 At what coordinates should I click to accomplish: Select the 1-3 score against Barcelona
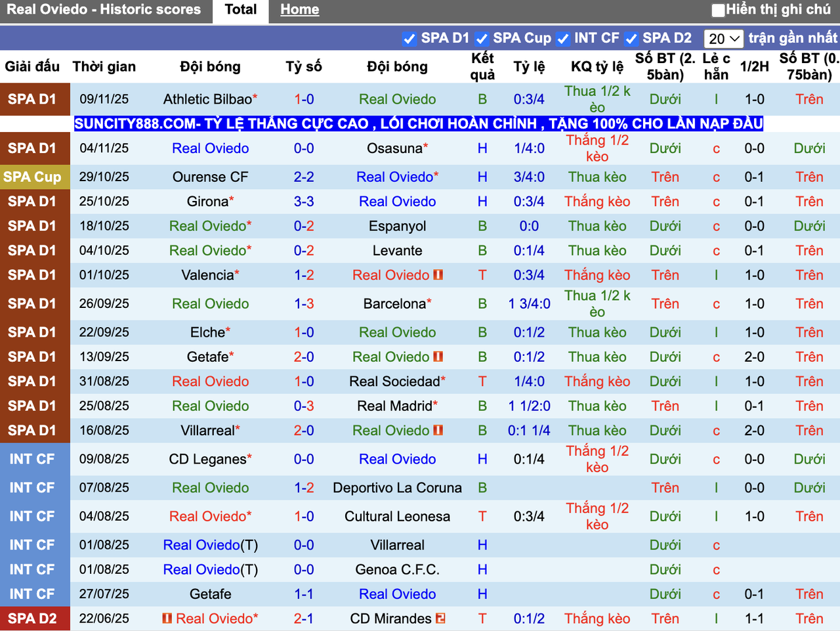click(304, 303)
